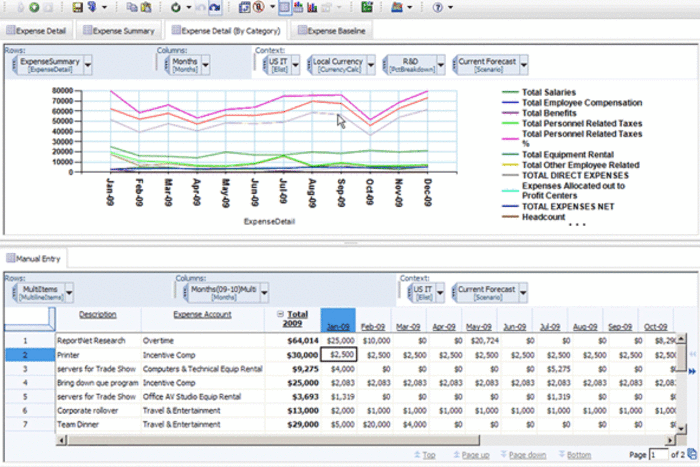The image size is (700, 467).
Task: Click the green circular reset icon
Action: pyautogui.click(x=176, y=8)
